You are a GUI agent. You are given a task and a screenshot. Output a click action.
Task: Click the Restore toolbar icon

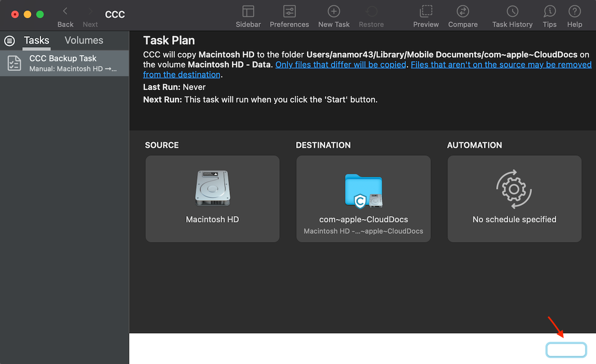pos(371,12)
